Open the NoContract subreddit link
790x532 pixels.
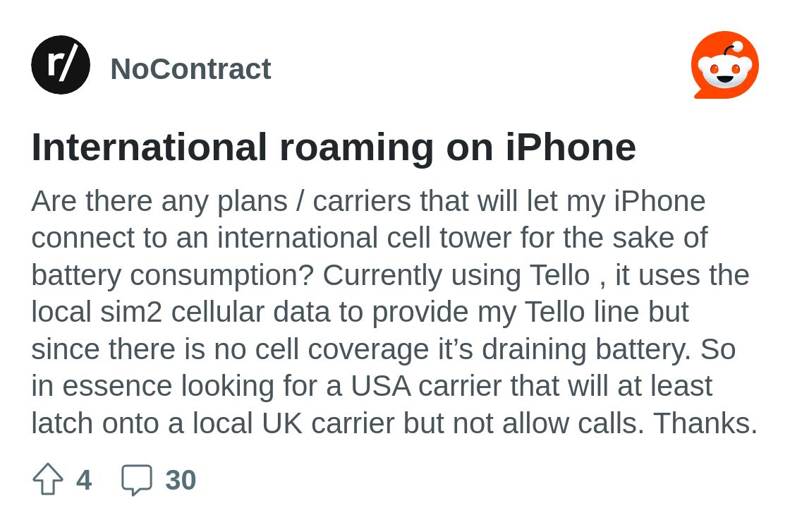[x=190, y=68]
